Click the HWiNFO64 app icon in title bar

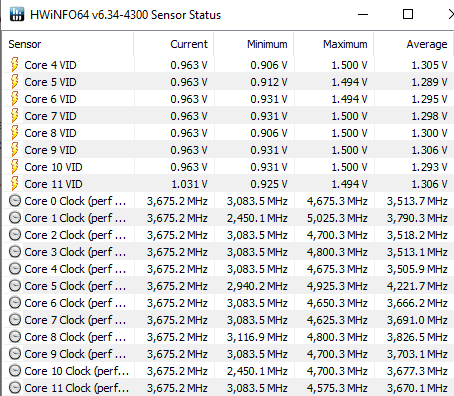(x=17, y=14)
